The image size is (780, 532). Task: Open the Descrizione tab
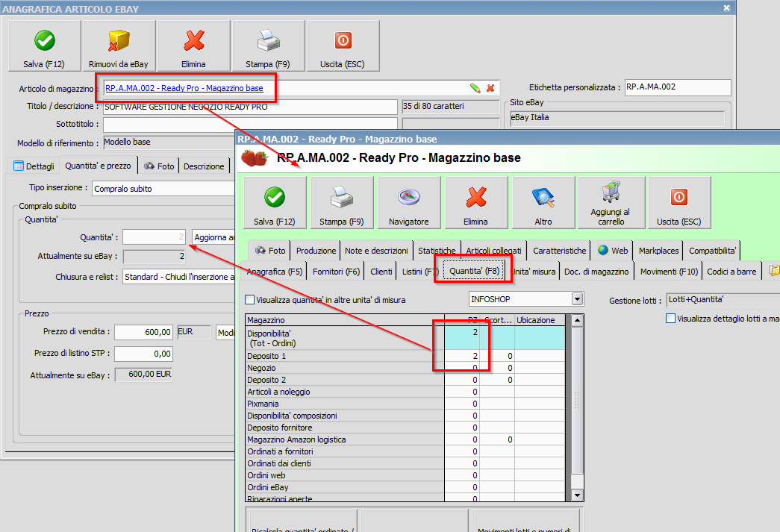[204, 166]
